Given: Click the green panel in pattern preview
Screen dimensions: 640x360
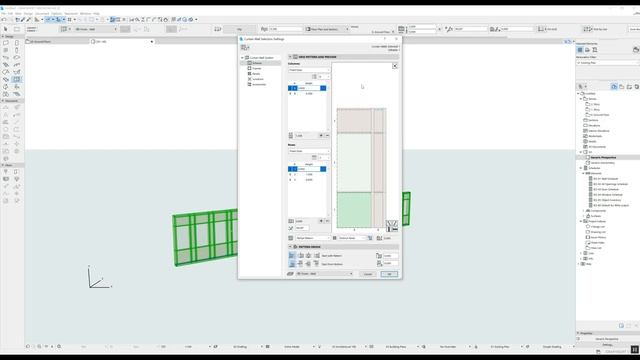Looking at the screenshot, I should (x=354, y=209).
